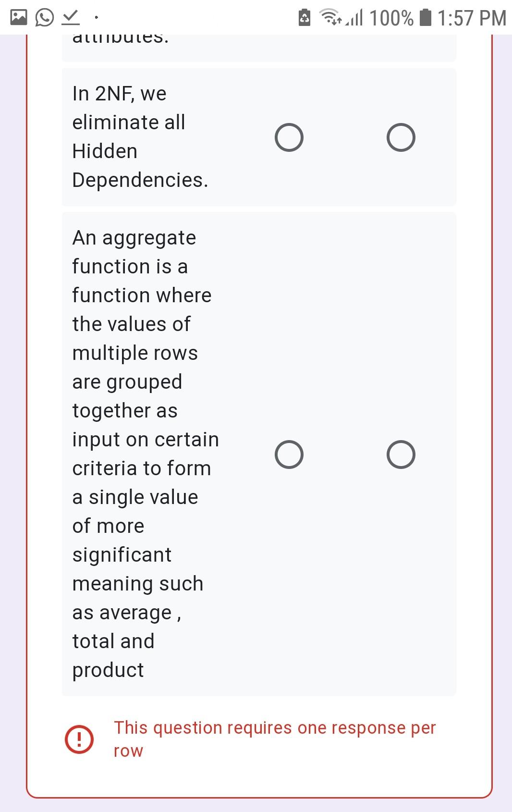Tap the small dot notification indicator
The height and width of the screenshot is (812, 512).
tap(97, 18)
